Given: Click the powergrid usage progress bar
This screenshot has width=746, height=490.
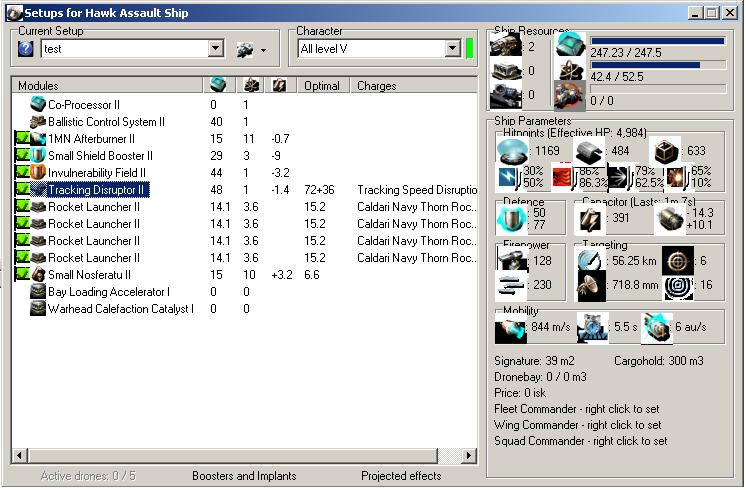Looking at the screenshot, I should point(658,65).
